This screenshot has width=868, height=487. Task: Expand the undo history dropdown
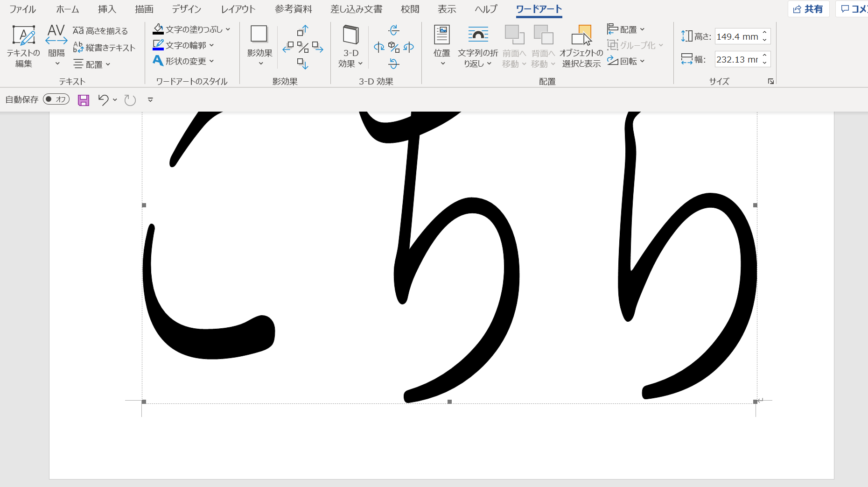coord(115,99)
